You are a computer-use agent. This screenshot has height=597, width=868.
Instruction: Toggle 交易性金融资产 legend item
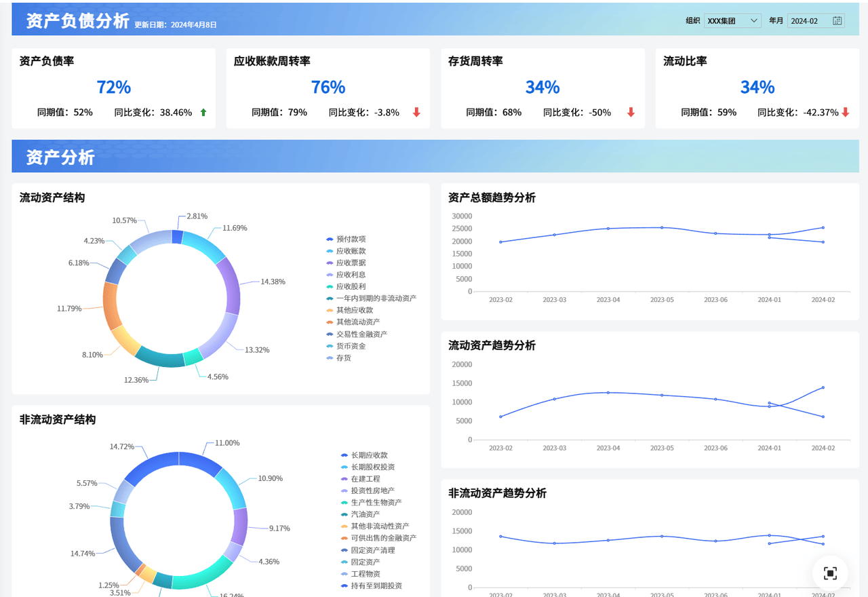point(357,334)
